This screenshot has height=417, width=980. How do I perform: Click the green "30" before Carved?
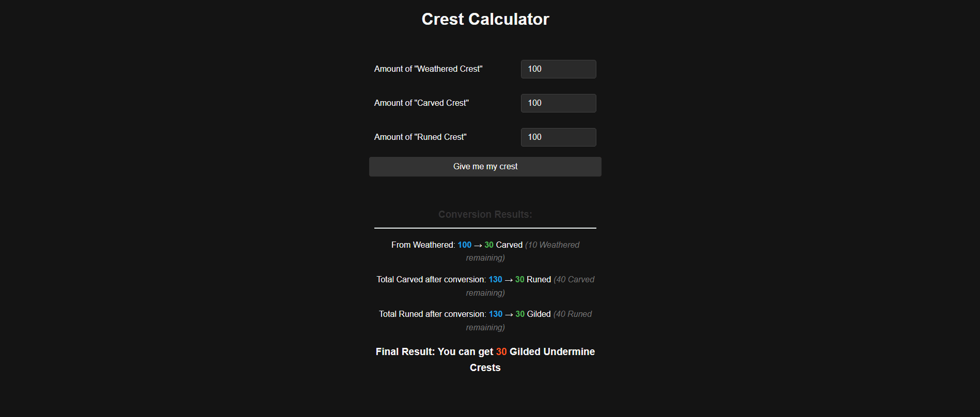click(489, 245)
